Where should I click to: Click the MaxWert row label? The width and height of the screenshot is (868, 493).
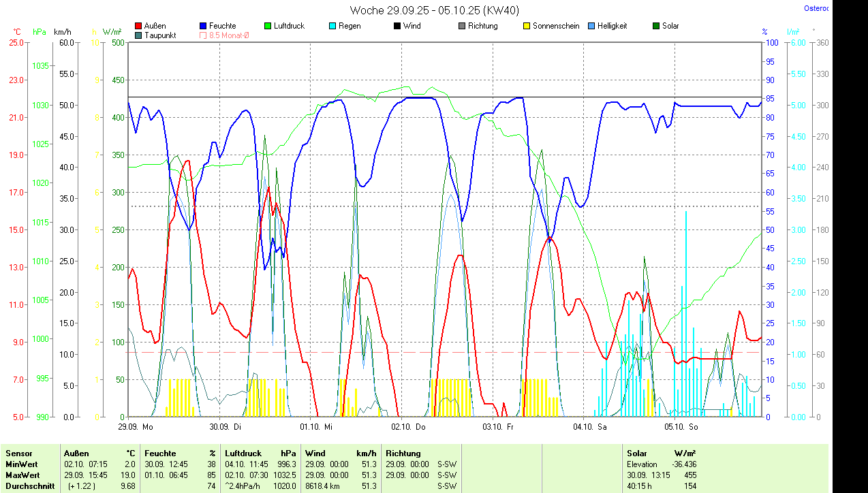click(x=23, y=475)
